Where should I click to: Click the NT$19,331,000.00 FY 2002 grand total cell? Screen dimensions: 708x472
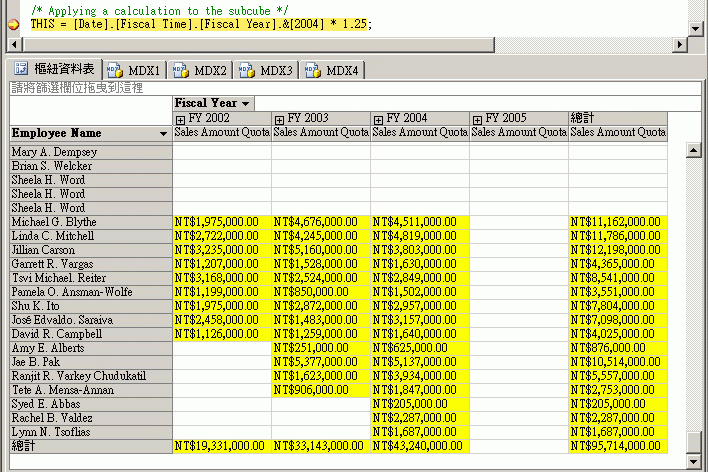tap(222, 446)
